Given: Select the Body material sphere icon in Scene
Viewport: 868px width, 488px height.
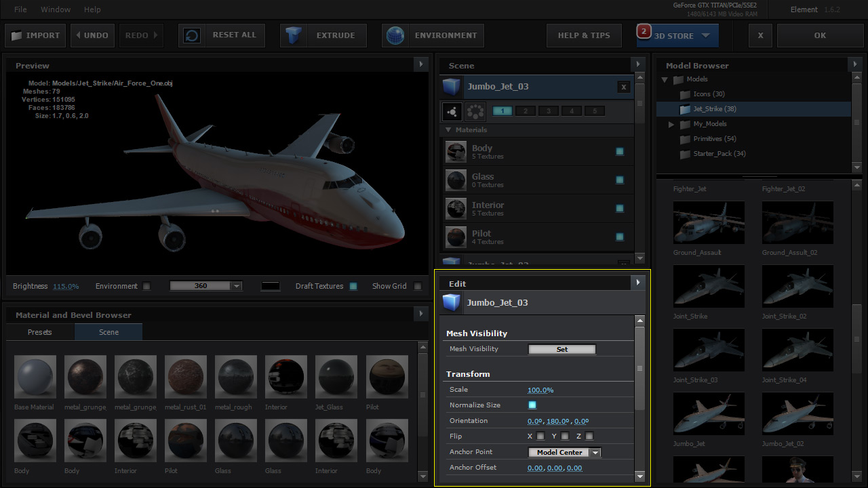Looking at the screenshot, I should tap(456, 152).
